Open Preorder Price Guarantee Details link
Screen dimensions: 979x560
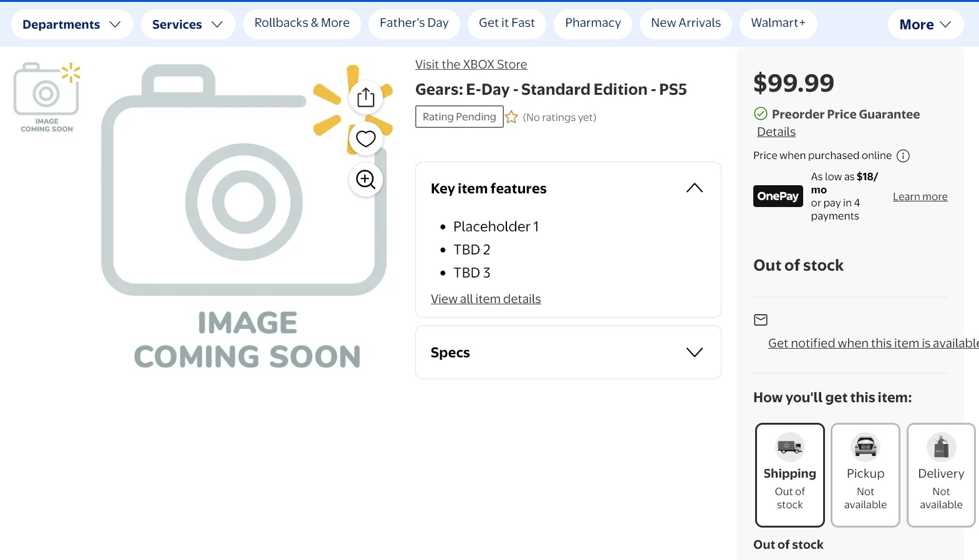[x=776, y=132]
